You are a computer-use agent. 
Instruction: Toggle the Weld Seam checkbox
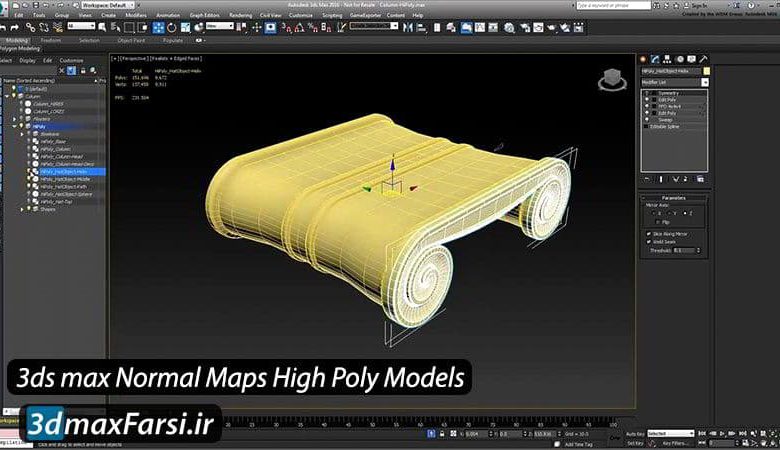click(649, 242)
